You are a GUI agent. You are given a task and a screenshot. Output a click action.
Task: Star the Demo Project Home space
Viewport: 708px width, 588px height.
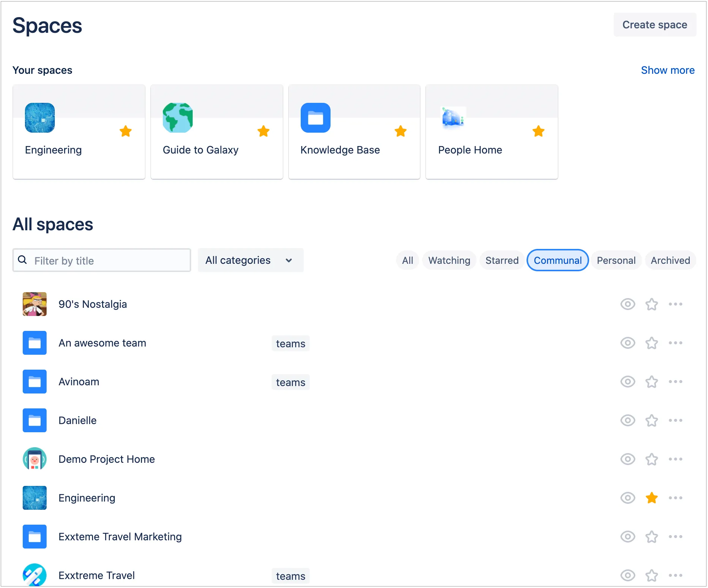[x=652, y=459]
